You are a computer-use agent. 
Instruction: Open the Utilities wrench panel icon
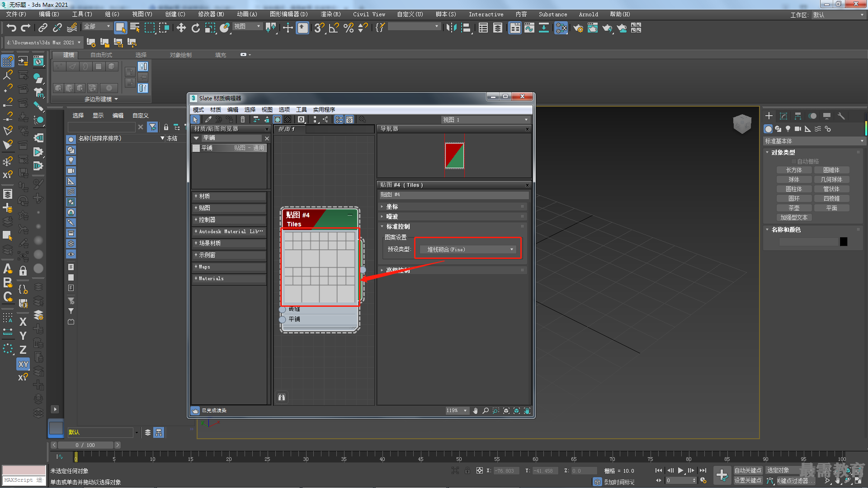pos(841,116)
